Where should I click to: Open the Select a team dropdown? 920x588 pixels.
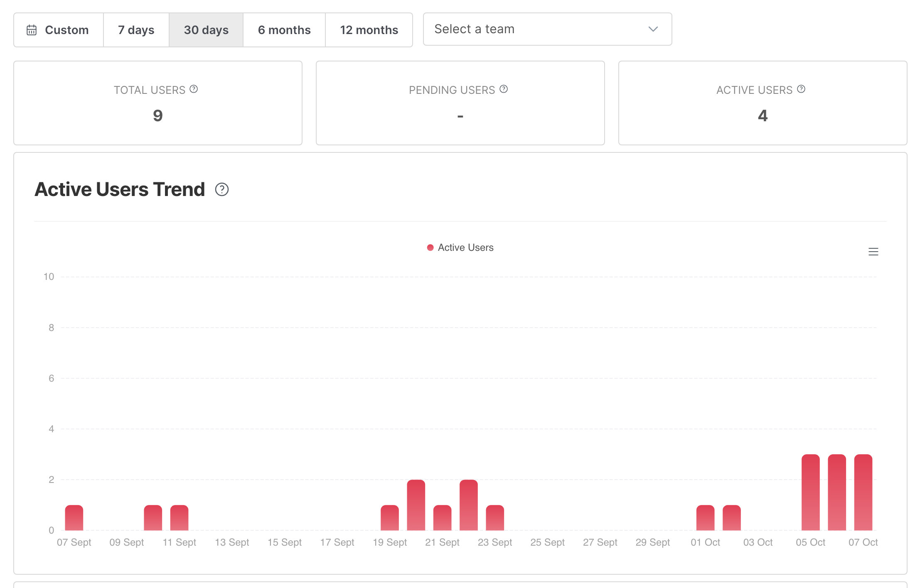(547, 29)
